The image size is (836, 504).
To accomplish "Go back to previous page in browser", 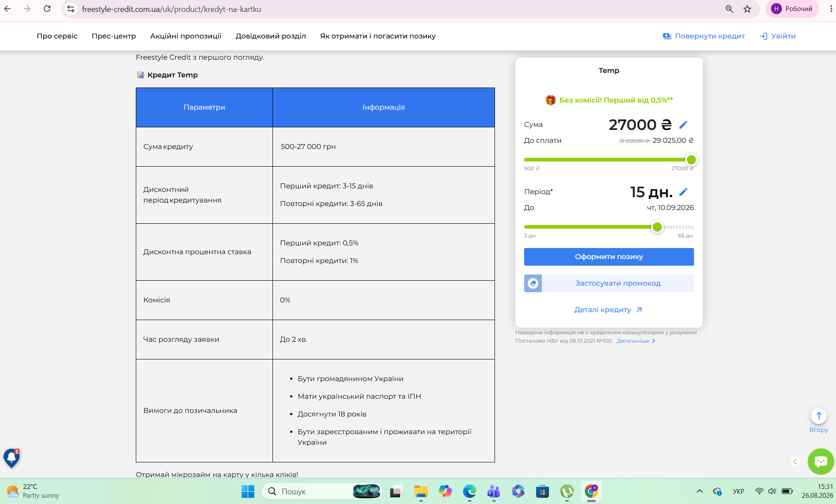I will [x=8, y=9].
